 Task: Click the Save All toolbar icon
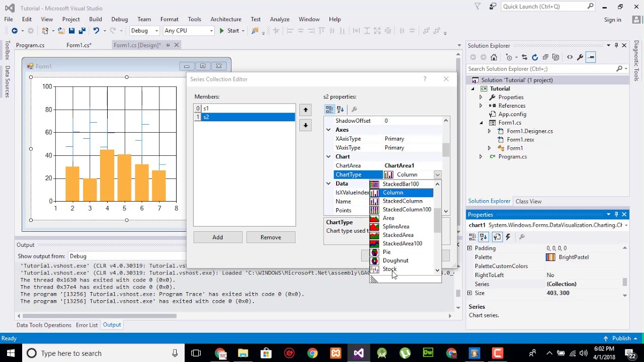pyautogui.click(x=81, y=31)
